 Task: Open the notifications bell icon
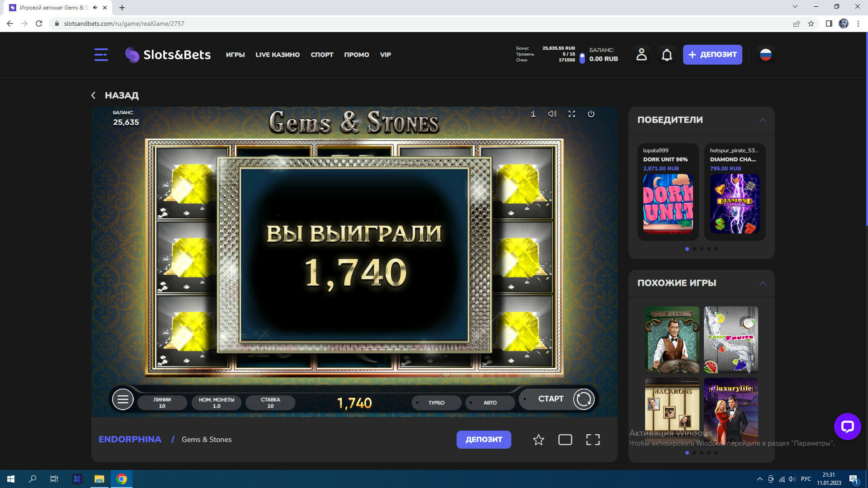tap(667, 55)
